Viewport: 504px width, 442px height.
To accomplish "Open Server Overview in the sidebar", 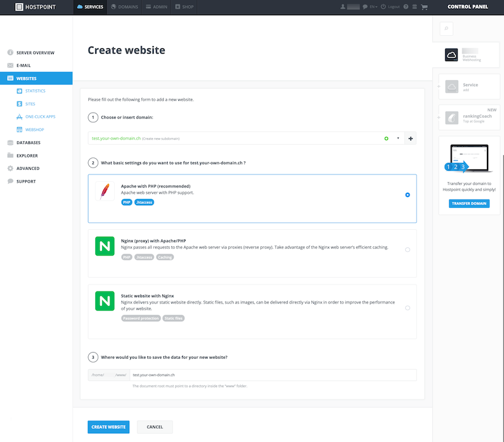I will [x=36, y=52].
